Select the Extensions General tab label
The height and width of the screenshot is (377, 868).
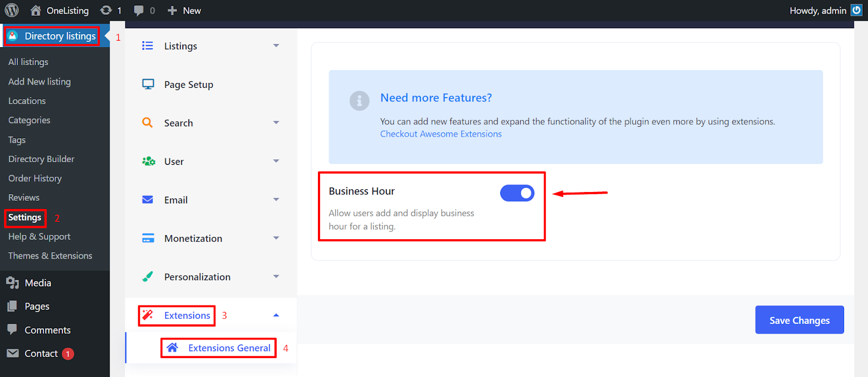tap(229, 348)
